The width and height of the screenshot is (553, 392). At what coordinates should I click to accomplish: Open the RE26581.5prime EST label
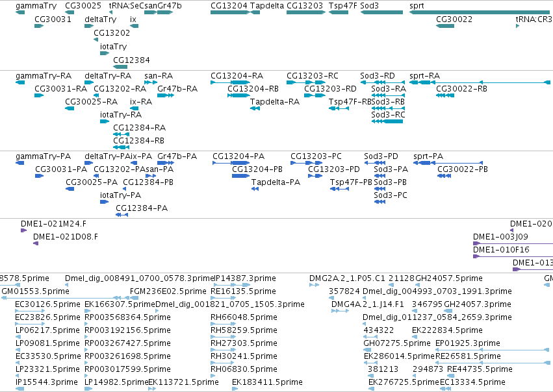coord(468,356)
